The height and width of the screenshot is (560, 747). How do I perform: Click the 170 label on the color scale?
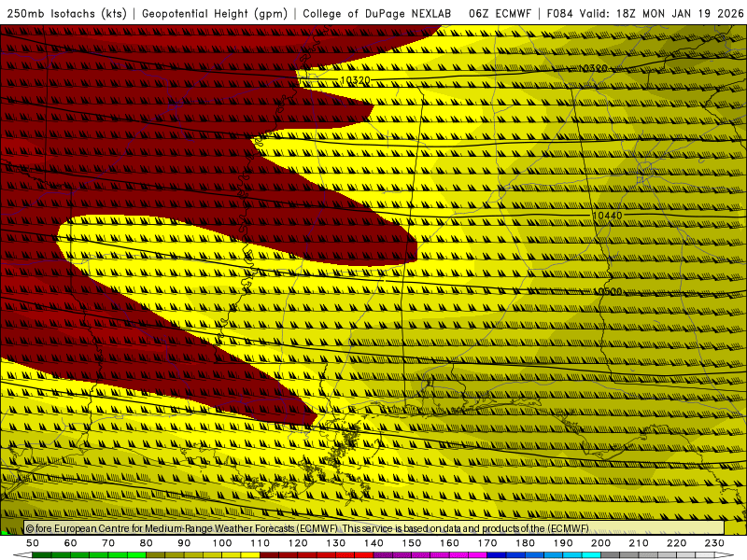[487, 543]
